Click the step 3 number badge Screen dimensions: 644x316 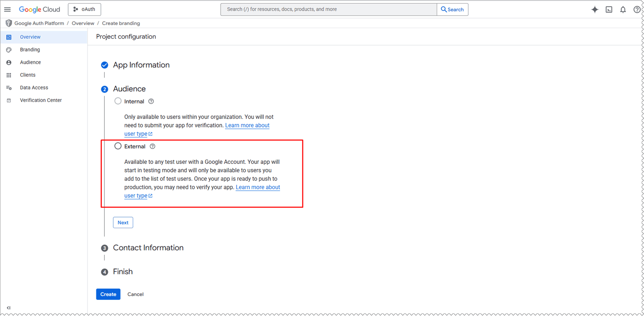click(104, 248)
